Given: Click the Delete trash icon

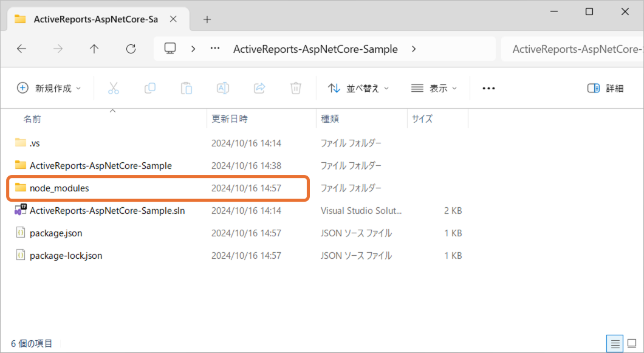Looking at the screenshot, I should pos(296,88).
